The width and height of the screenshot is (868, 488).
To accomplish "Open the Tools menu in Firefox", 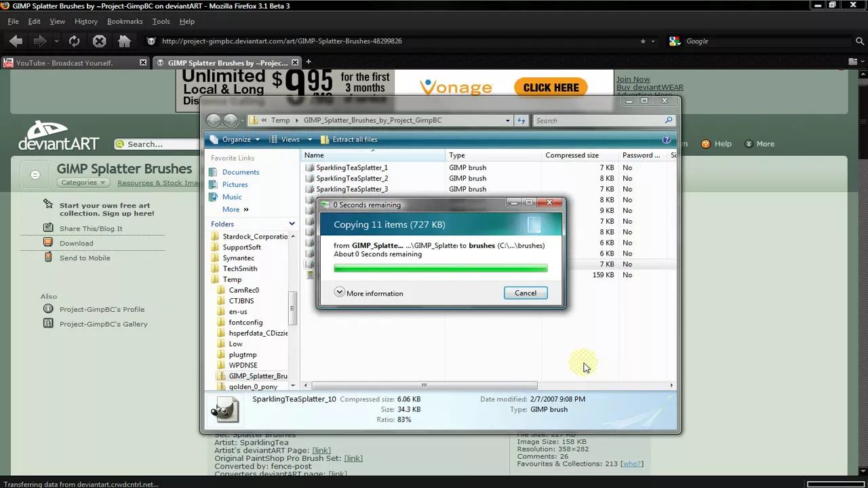I will (161, 22).
